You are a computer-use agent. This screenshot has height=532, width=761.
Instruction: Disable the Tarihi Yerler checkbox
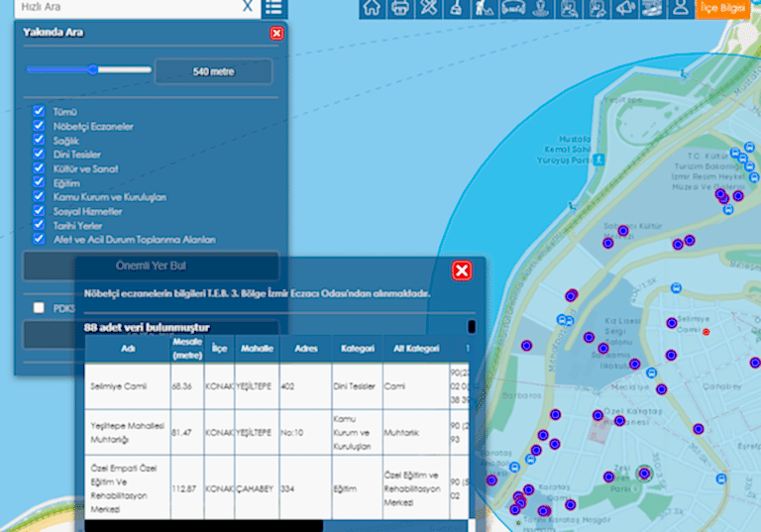(39, 225)
